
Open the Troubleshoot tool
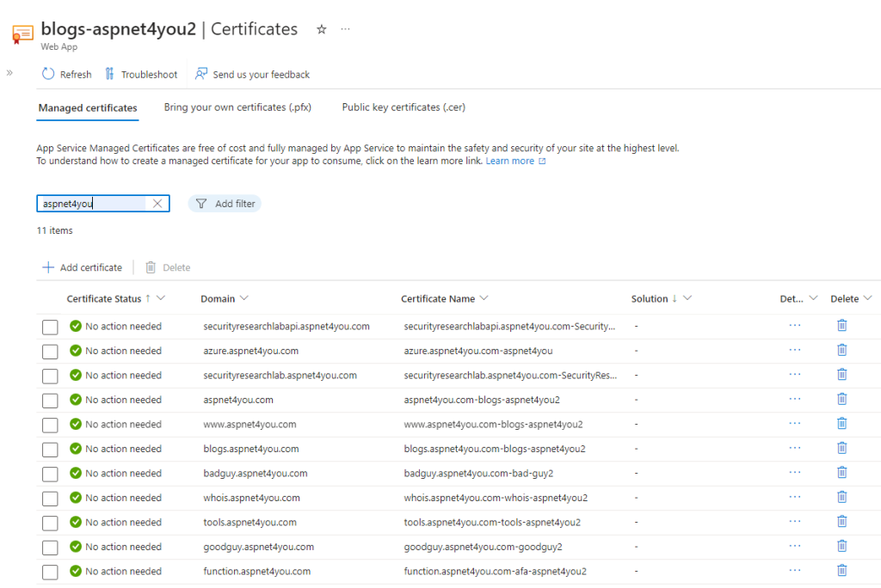(x=141, y=74)
